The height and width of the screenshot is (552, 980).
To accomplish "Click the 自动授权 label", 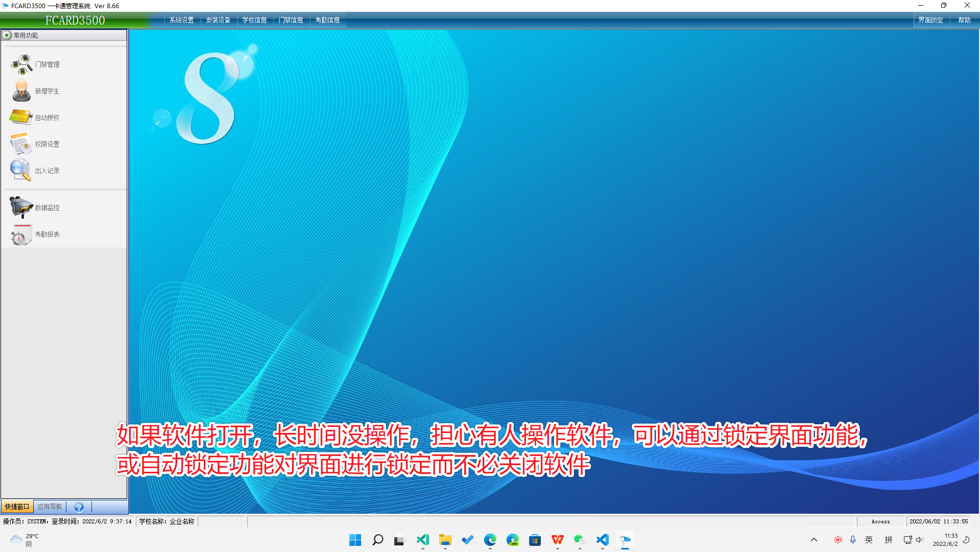I will click(x=47, y=118).
